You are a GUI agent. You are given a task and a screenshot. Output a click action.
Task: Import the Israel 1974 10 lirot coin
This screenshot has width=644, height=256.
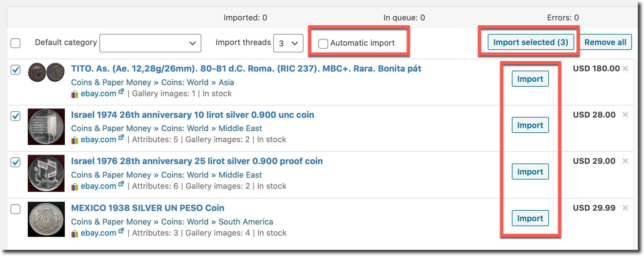pos(530,125)
